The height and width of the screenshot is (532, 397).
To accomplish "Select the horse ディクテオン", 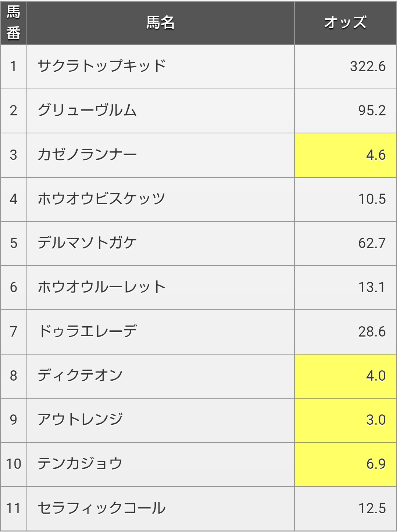I will click(80, 375).
